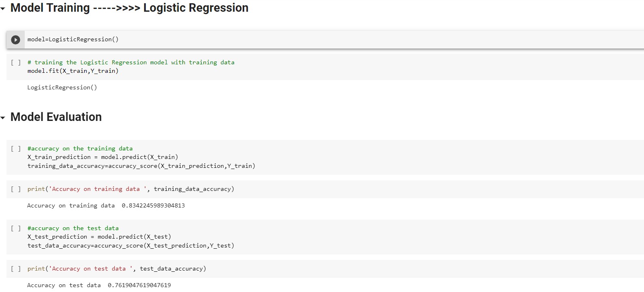Click the run button on the LogisticRegression cell
The image size is (644, 292).
[x=15, y=39]
